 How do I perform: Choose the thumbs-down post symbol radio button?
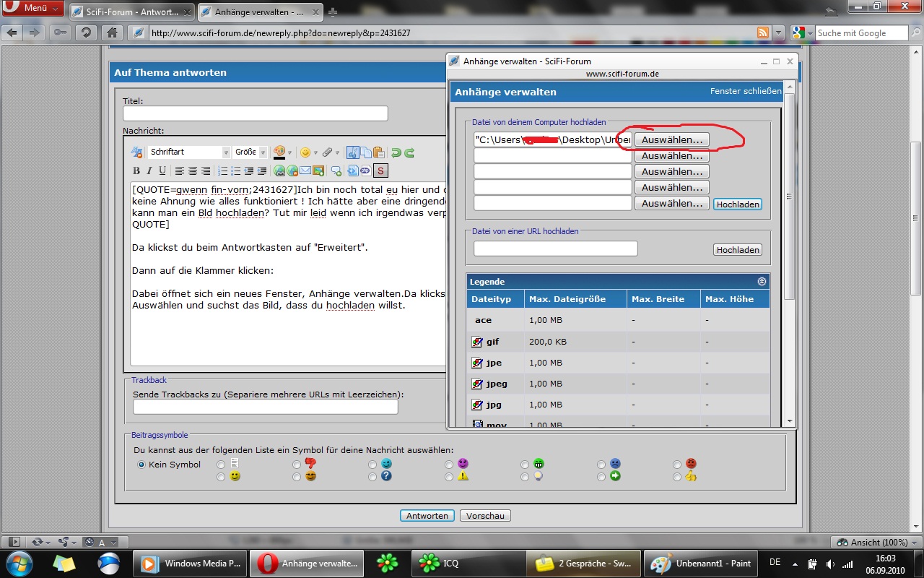297,465
